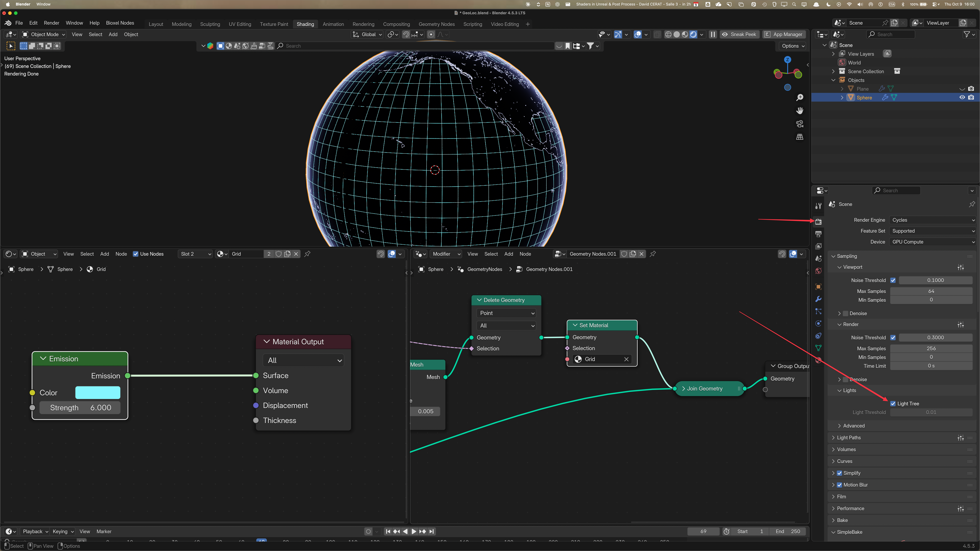980x551 pixels.
Task: Open the Render menu
Action: (51, 23)
